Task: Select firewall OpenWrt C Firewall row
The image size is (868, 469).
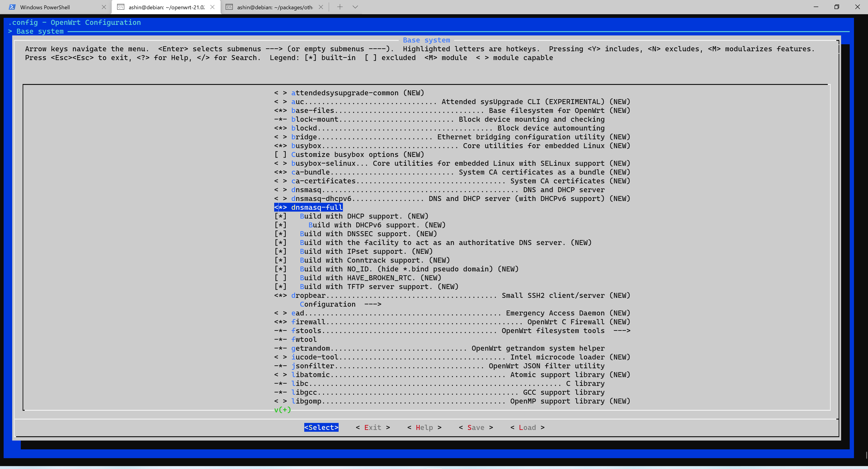Action: point(452,322)
